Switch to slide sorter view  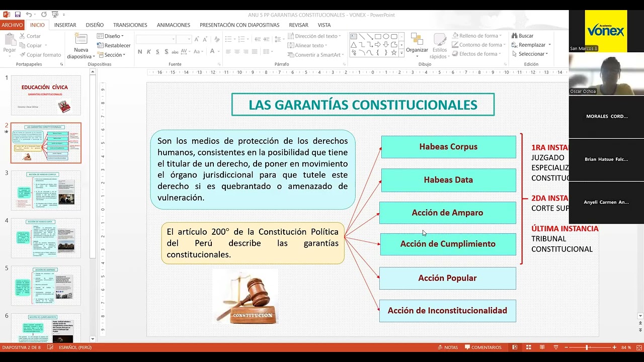click(x=528, y=347)
